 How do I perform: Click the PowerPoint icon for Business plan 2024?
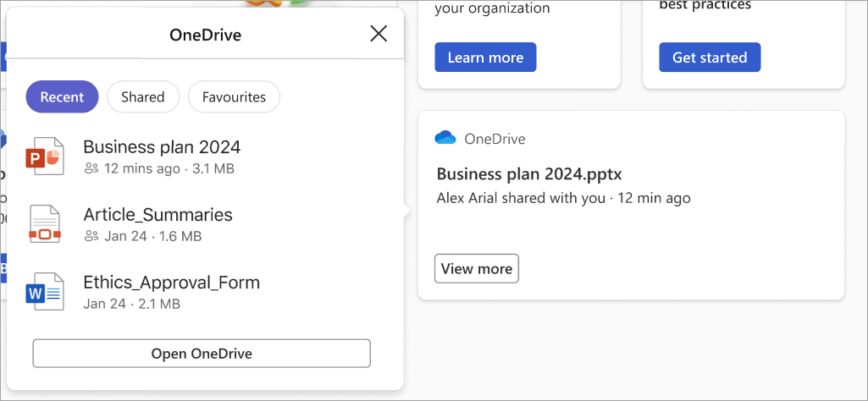pyautogui.click(x=45, y=157)
